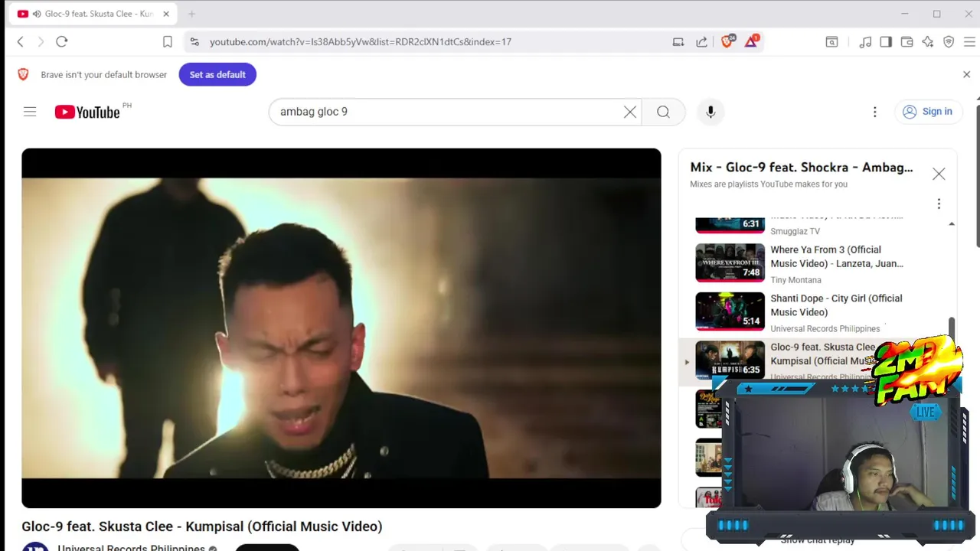Open the Mix - Gloc-9 feat. Shockra playlist title
The height and width of the screenshot is (551, 980).
[802, 167]
